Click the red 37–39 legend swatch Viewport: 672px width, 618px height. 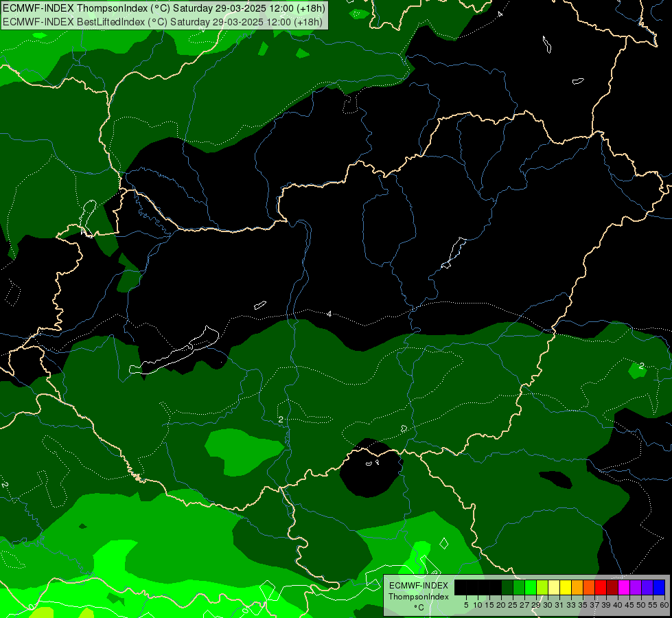coord(601,587)
